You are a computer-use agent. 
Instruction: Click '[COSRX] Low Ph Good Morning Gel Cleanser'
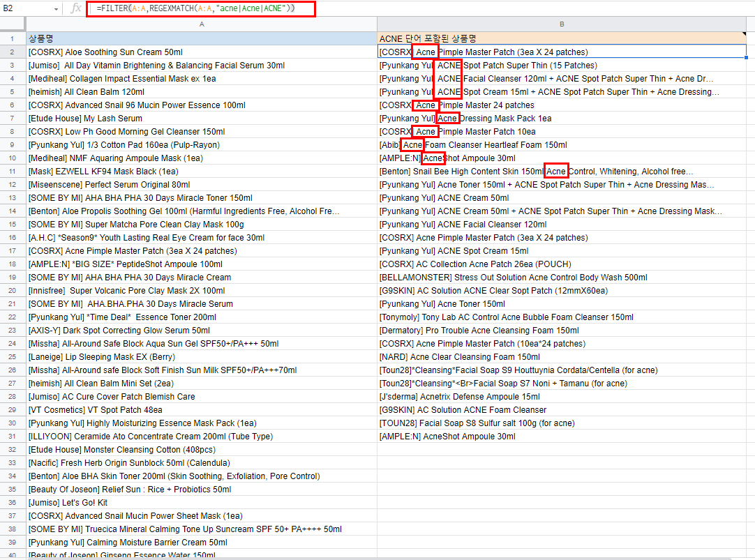point(202,131)
